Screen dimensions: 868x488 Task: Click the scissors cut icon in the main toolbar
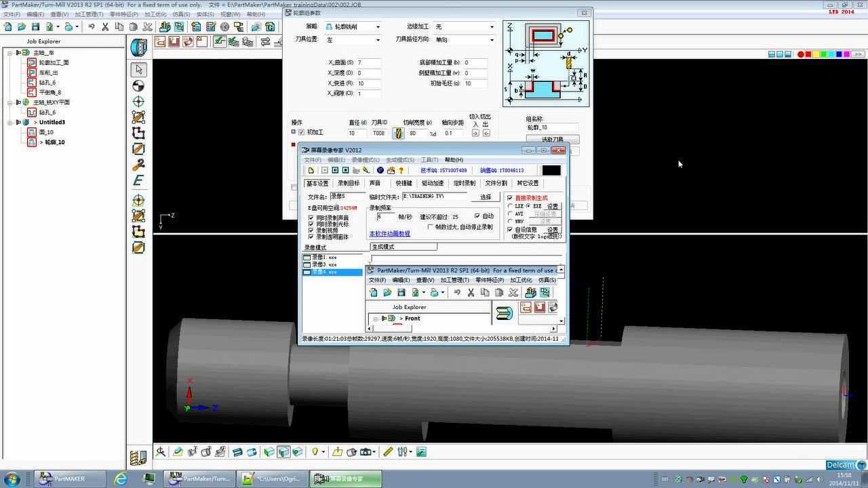click(x=105, y=26)
